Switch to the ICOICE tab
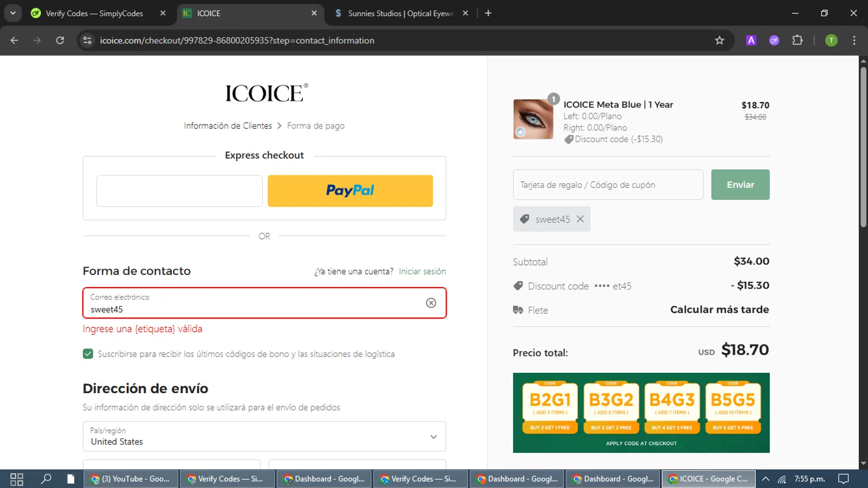 [x=250, y=13]
